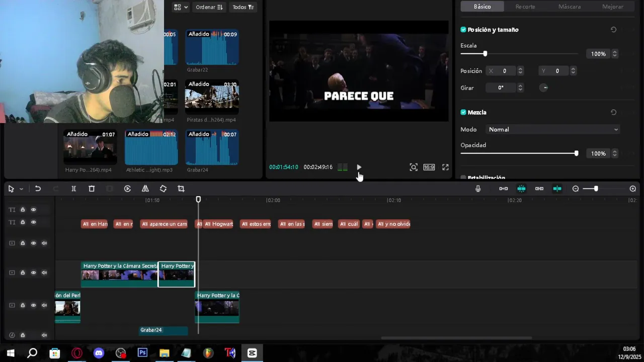Viewport: 644px width, 362px height.
Task: Toggle preview axis in timeline toolbar
Action: [557, 189]
